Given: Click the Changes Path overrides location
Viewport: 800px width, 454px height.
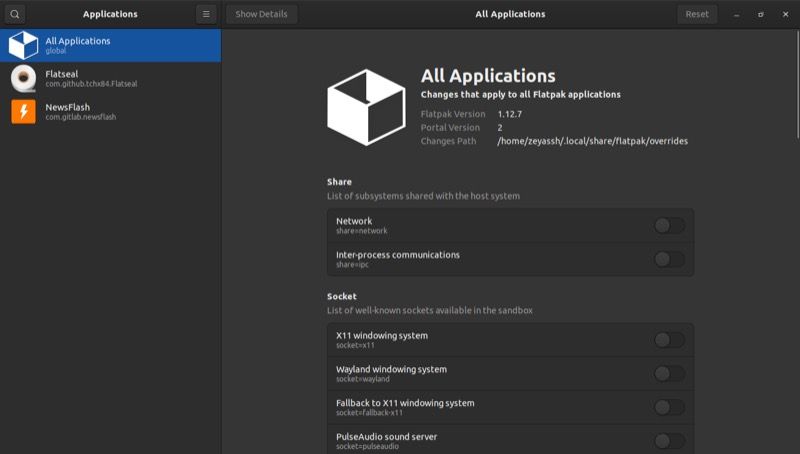Looking at the screenshot, I should pyautogui.click(x=592, y=141).
